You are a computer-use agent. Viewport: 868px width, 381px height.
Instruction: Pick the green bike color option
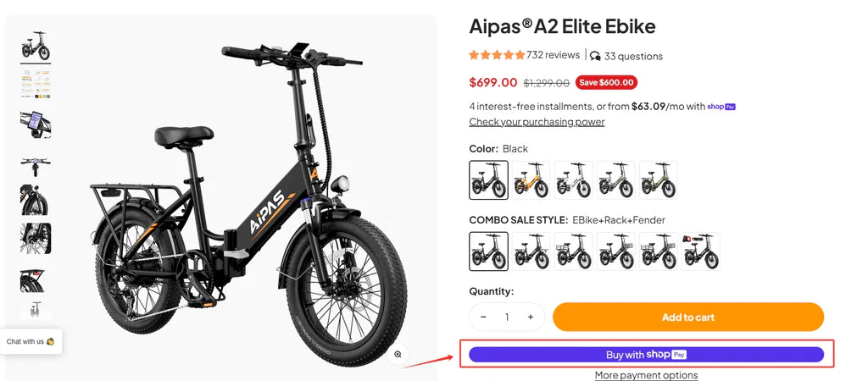(x=659, y=179)
